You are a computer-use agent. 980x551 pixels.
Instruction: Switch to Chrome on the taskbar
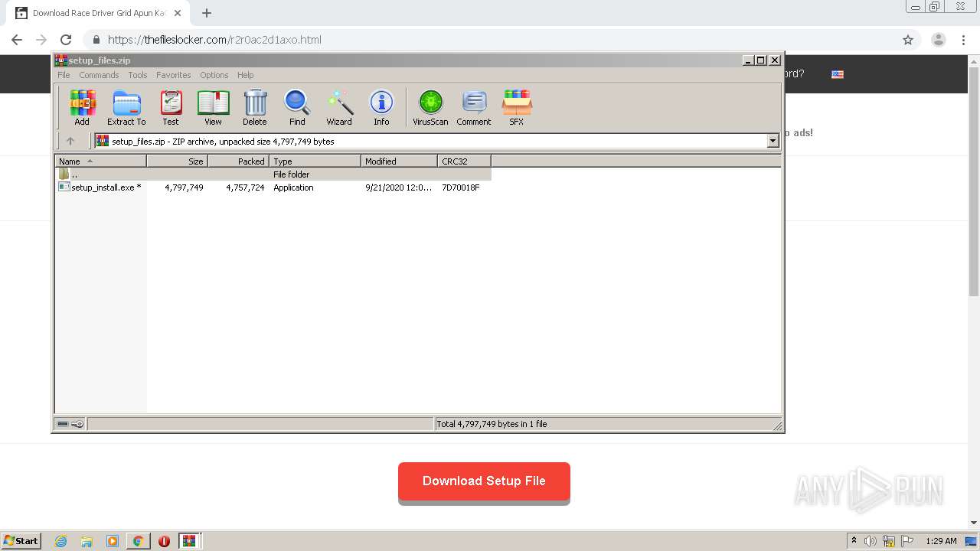point(138,541)
